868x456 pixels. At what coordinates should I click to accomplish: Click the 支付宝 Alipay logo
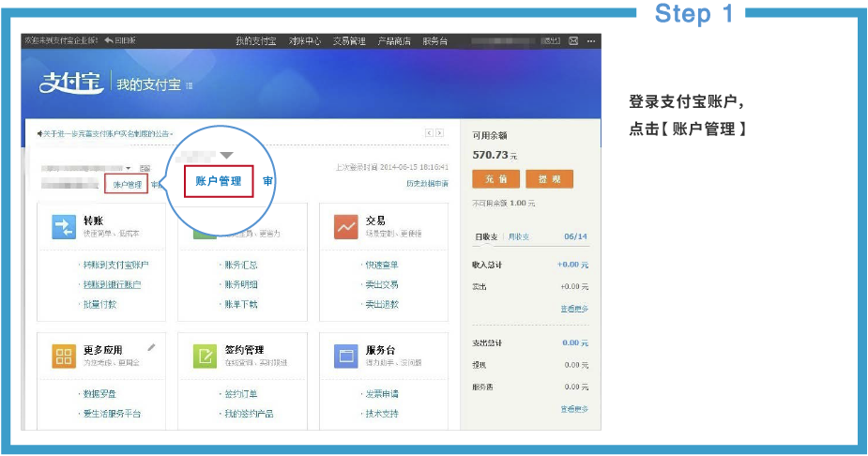point(71,83)
